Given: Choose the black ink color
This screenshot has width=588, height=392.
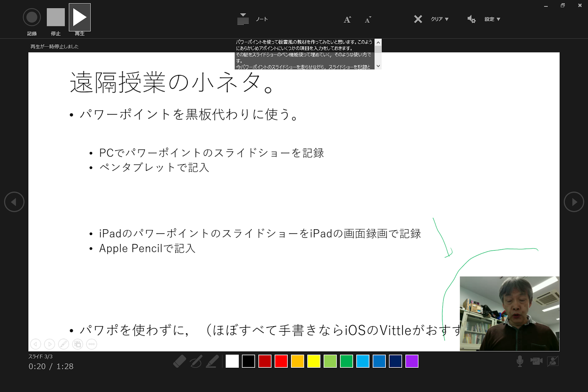Looking at the screenshot, I should 248,361.
